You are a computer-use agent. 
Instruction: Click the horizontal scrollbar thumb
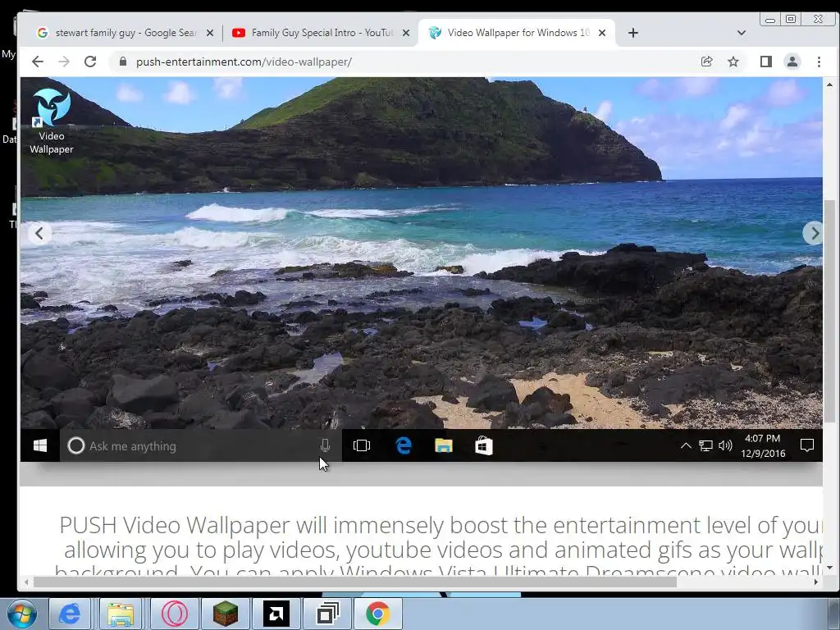tap(354, 582)
